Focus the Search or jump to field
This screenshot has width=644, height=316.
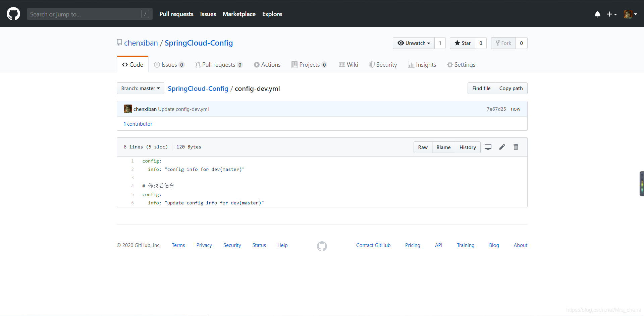click(90, 14)
